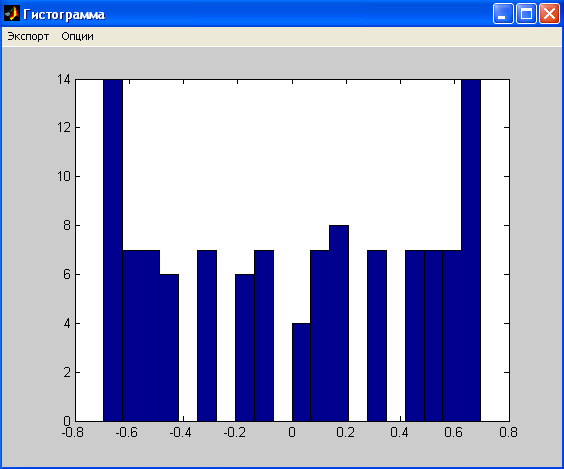Image resolution: width=564 pixels, height=469 pixels.
Task: Click the y-axis tick label 14
Action: click(64, 79)
